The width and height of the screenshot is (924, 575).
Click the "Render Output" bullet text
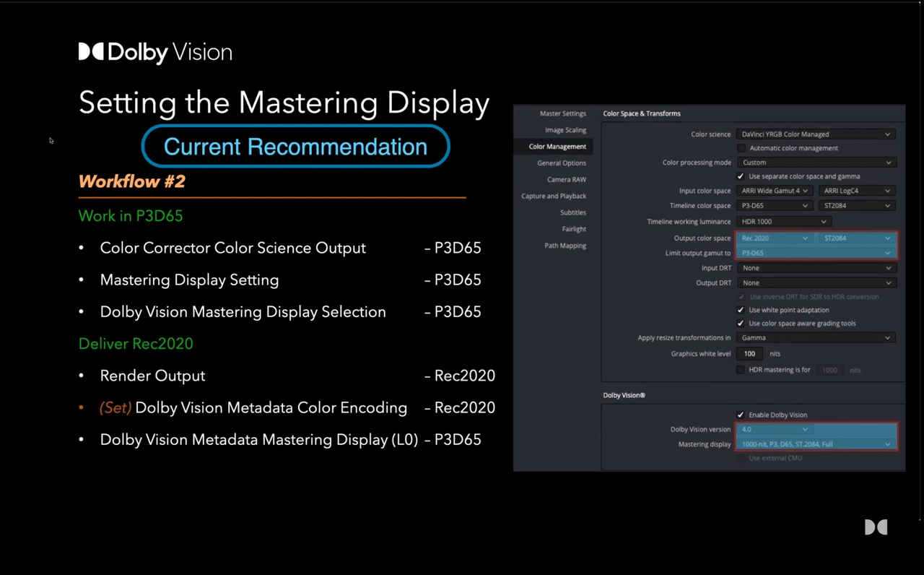(x=153, y=376)
